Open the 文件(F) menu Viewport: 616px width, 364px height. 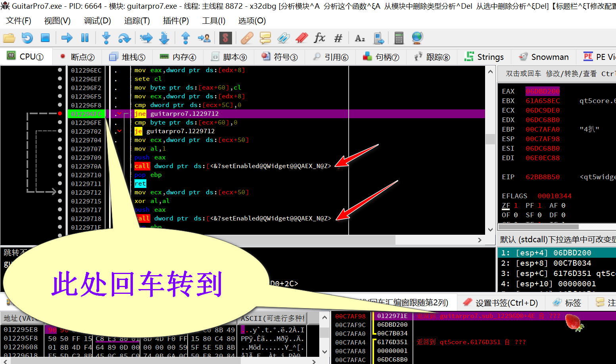tap(19, 21)
